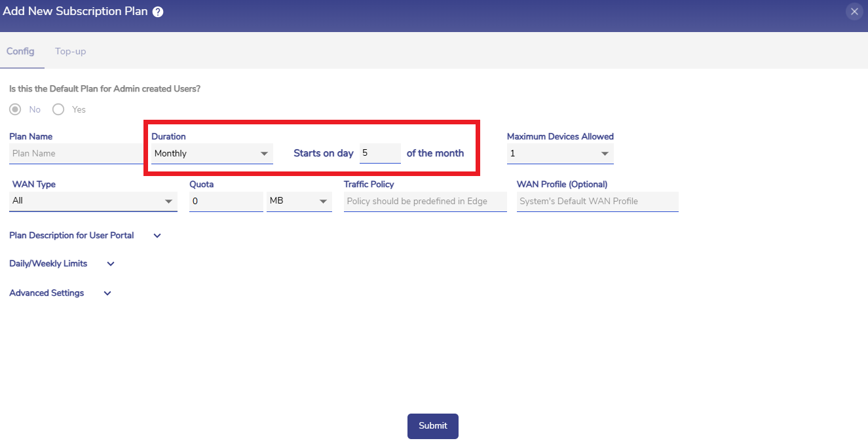The image size is (868, 445).
Task: Switch to the Top-up tab
Action: tap(70, 51)
